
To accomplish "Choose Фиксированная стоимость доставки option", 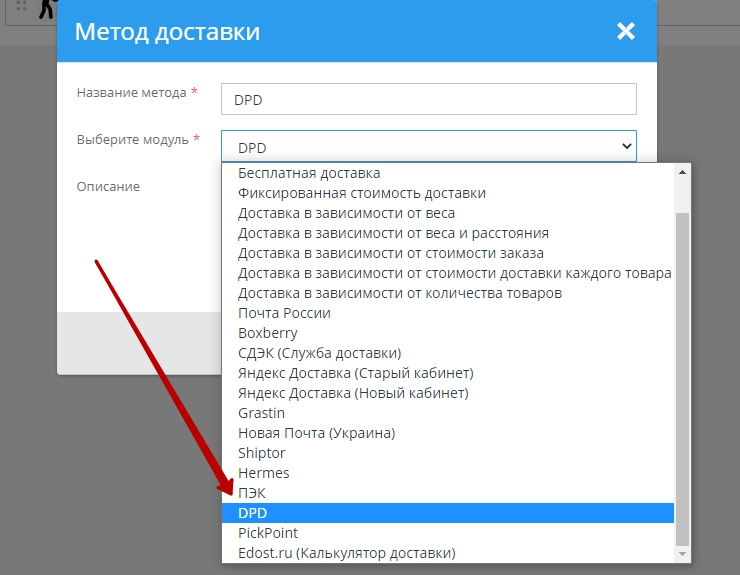I will [x=362, y=193].
